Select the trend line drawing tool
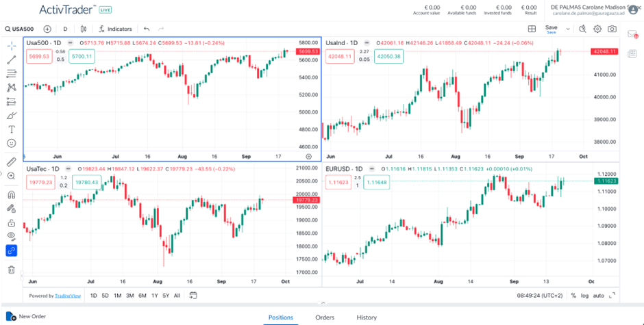This screenshot has height=325, width=644. (x=12, y=59)
